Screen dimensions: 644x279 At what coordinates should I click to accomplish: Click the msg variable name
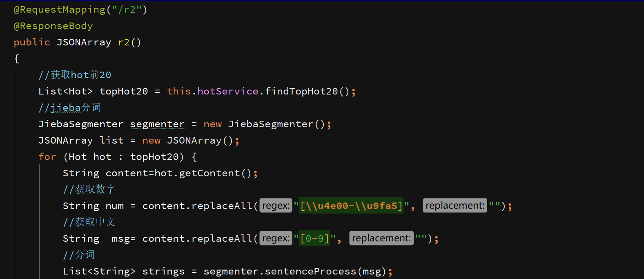(x=120, y=239)
